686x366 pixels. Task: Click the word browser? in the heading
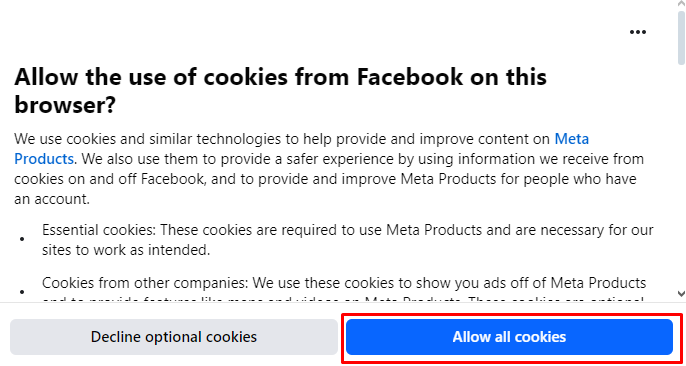[65, 105]
